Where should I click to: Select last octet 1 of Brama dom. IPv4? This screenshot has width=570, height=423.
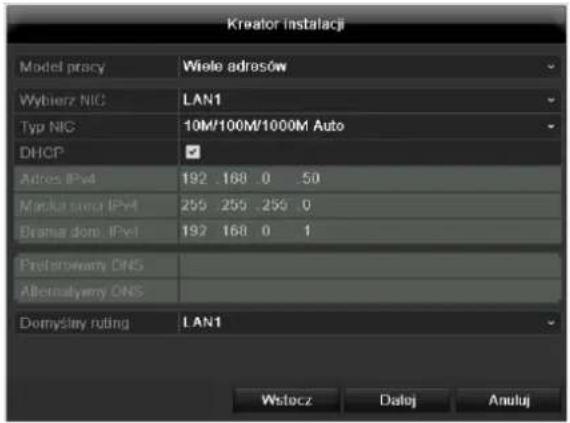coord(307,231)
